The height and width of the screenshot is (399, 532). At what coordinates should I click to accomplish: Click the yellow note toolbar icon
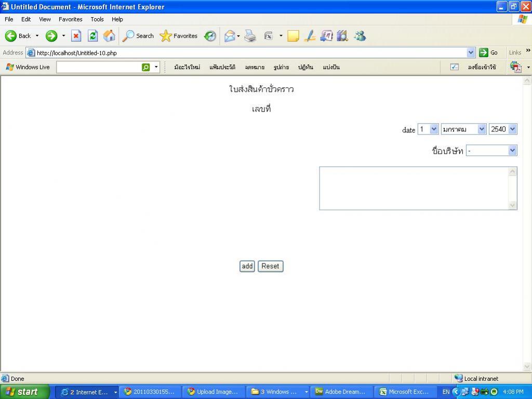[x=293, y=36]
